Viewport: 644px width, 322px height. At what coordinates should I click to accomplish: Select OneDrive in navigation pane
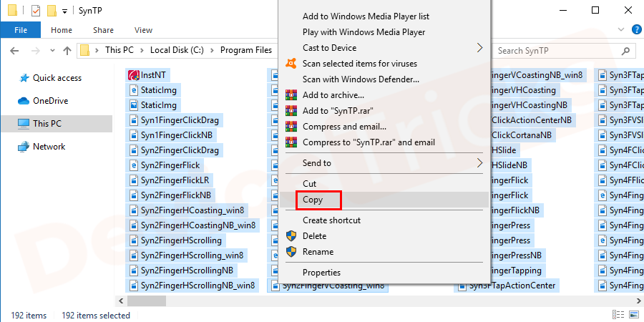[51, 101]
